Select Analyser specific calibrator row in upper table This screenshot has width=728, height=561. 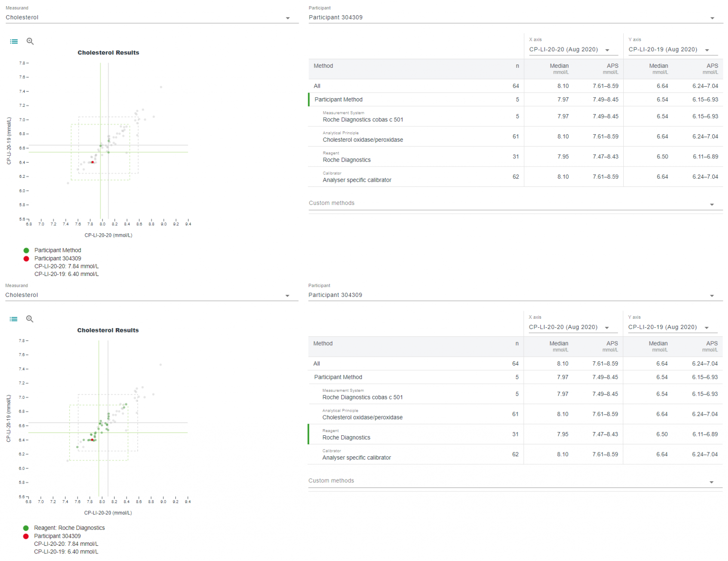click(515, 177)
